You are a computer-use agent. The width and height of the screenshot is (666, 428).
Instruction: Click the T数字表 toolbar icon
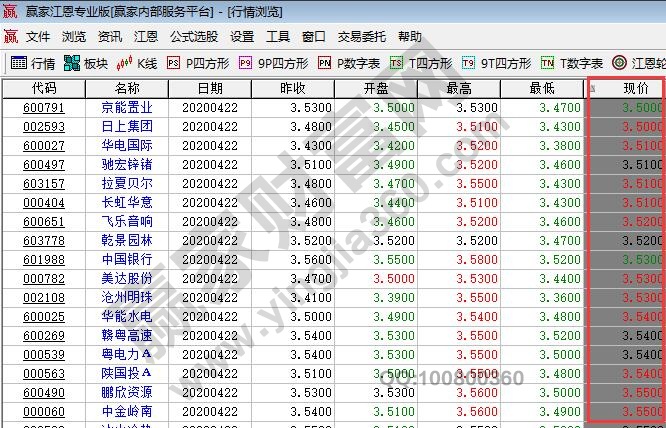click(x=547, y=63)
